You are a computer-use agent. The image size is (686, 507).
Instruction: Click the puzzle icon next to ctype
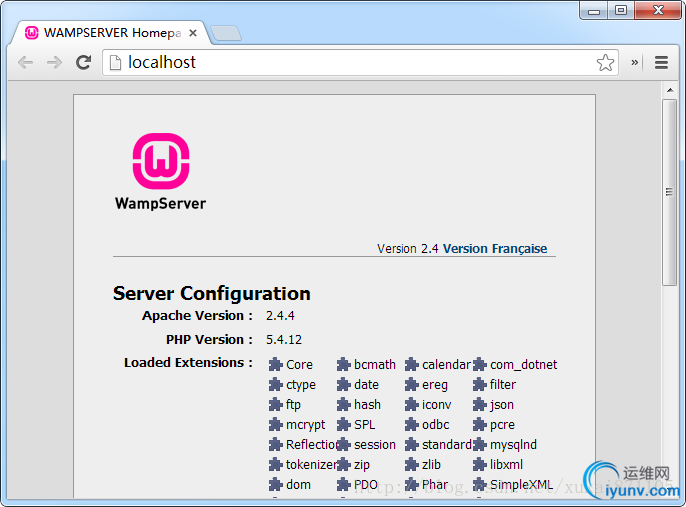276,384
